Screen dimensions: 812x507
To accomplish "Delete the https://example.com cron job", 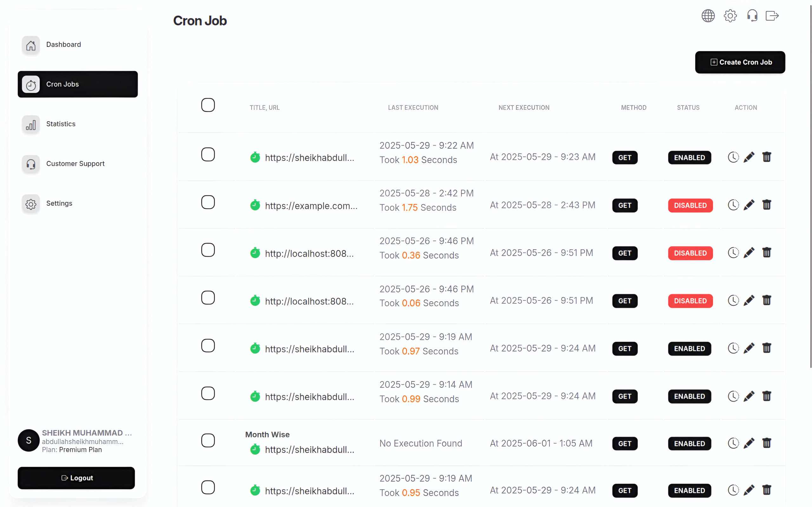I will (x=767, y=205).
